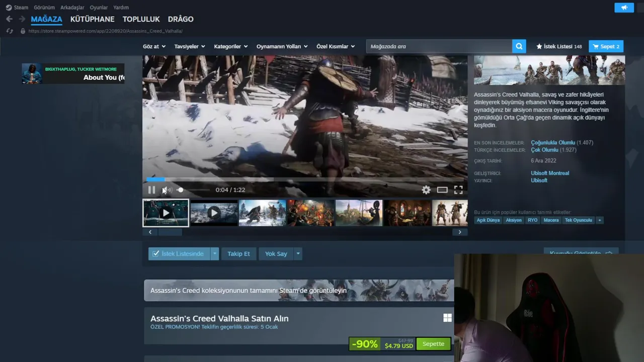Screen dimensions: 644x362
Task: Open İstek Listesi wishlist link
Action: click(x=559, y=46)
